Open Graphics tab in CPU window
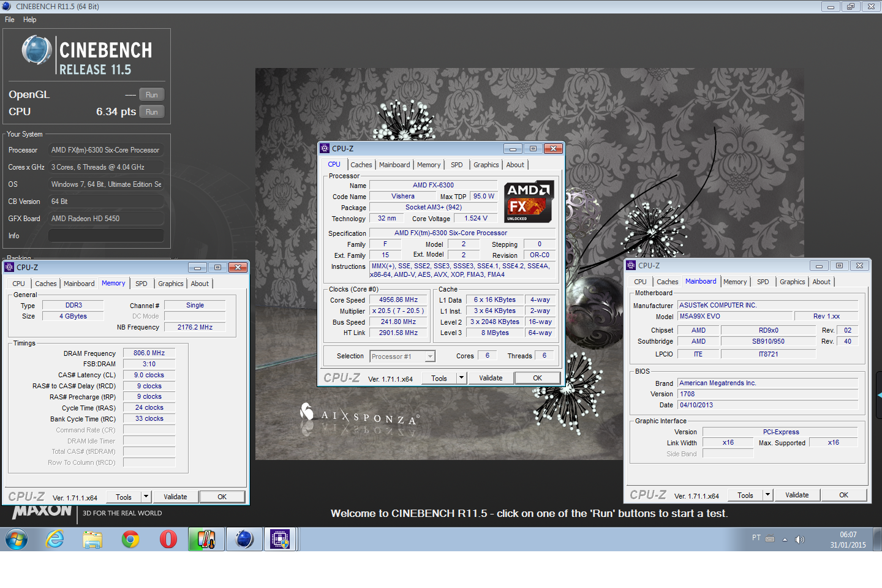Viewport: 882px width, 588px height. point(486,165)
